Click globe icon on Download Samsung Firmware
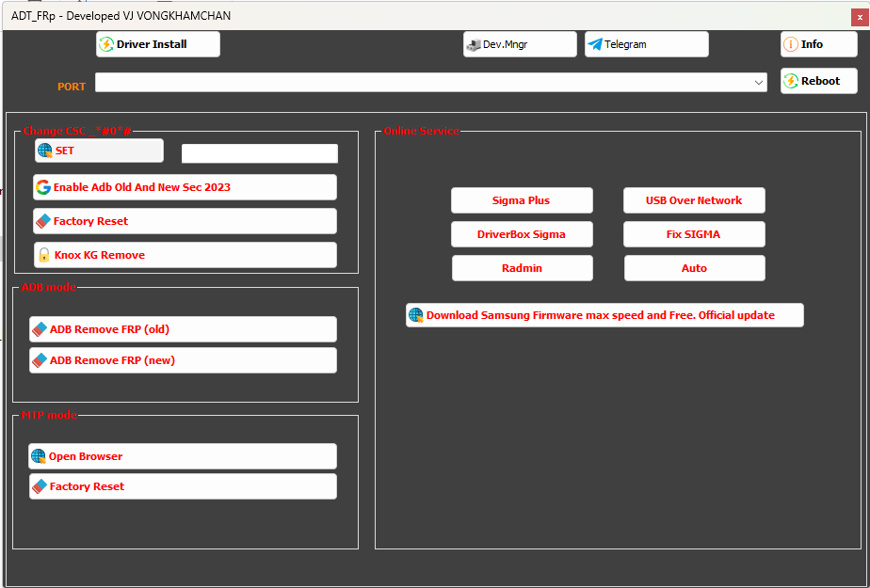 tap(416, 315)
